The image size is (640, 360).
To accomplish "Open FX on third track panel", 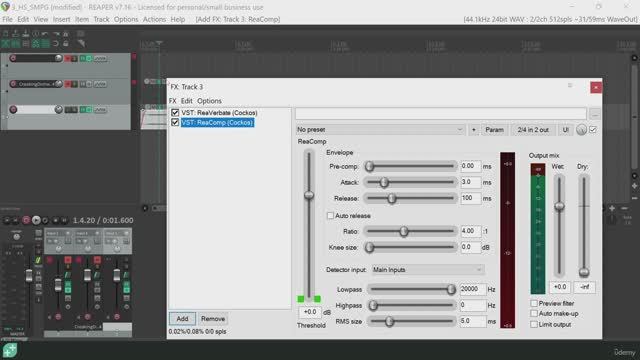I will click(x=83, y=109).
